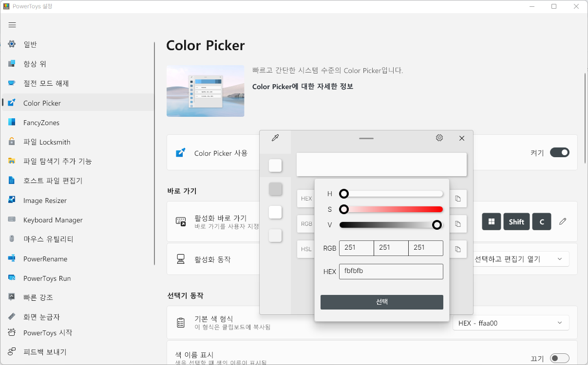Copy the RGB value to clipboard
The image size is (588, 365).
tap(458, 224)
